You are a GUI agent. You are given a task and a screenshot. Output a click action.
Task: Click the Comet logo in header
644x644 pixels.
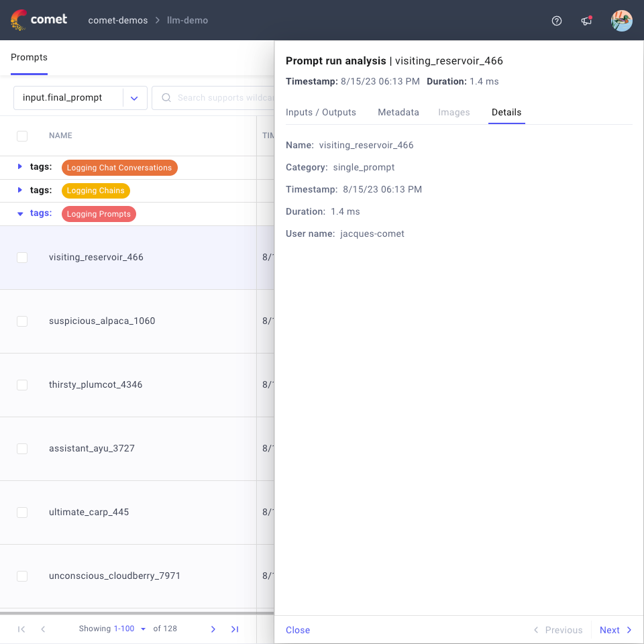click(x=39, y=20)
